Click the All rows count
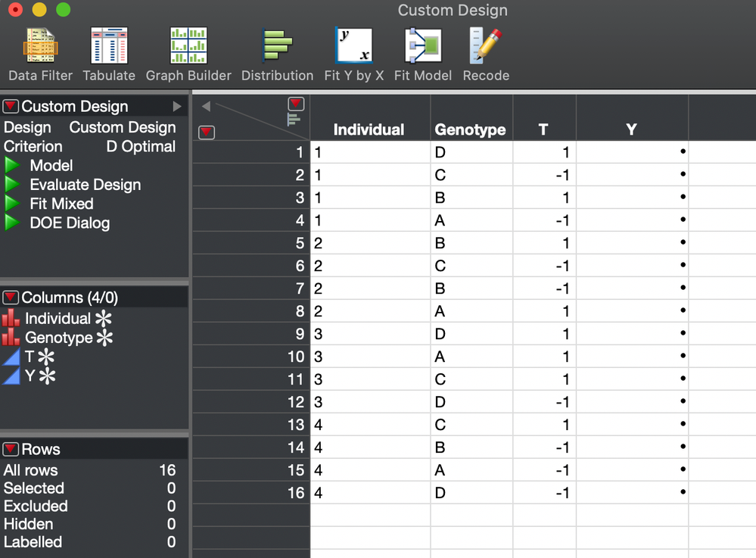Viewport: 756px width, 558px height. point(167,470)
